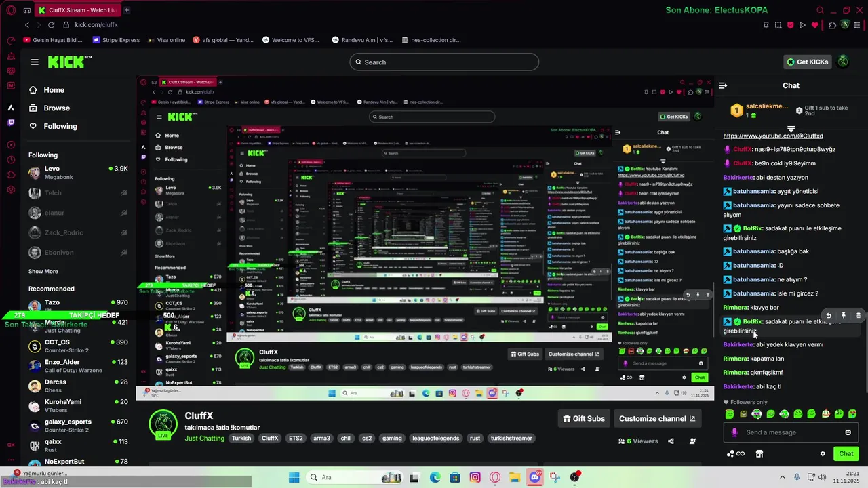Open the chat shop storefront icon

click(x=759, y=454)
